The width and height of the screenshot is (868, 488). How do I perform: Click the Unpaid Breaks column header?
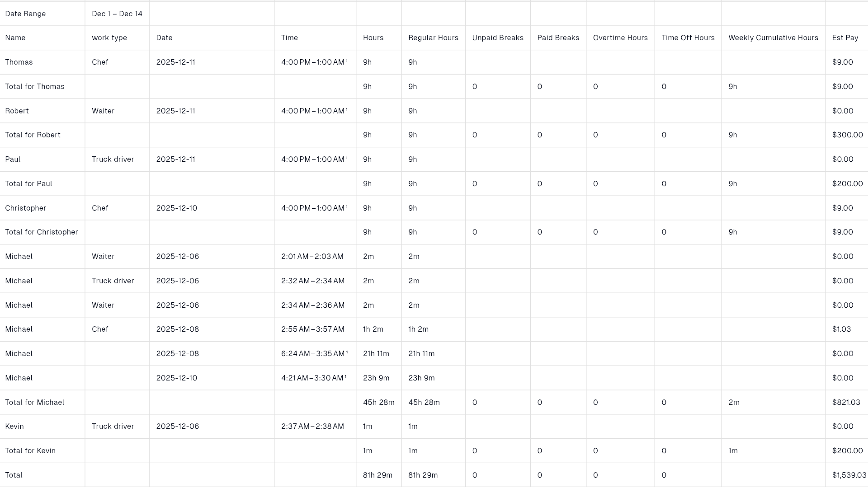point(498,38)
